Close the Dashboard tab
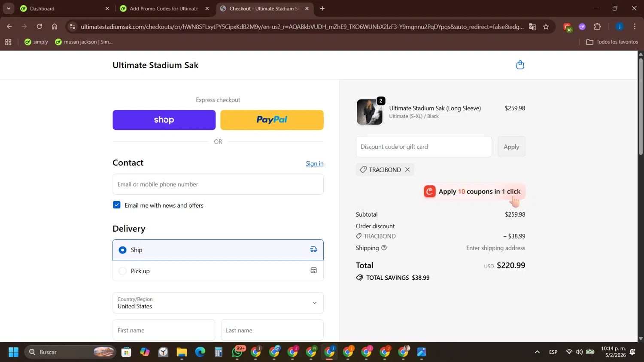The height and width of the screenshot is (362, 644). tap(107, 9)
